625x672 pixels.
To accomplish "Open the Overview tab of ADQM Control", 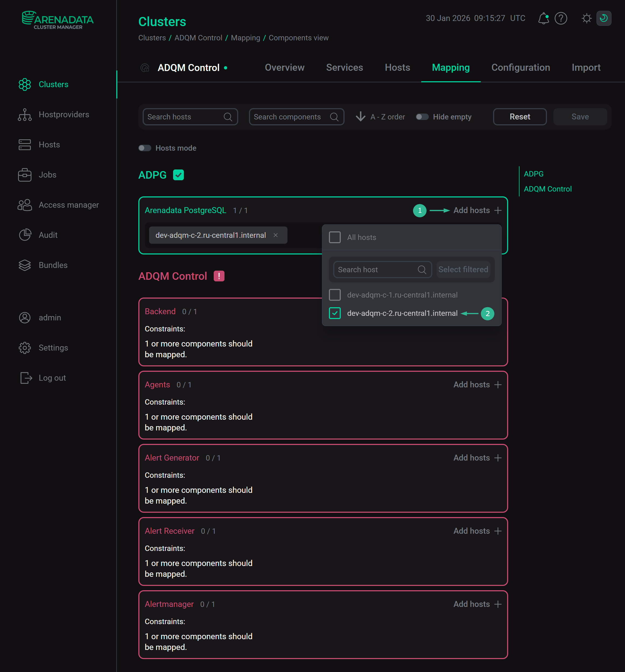I will tap(285, 67).
